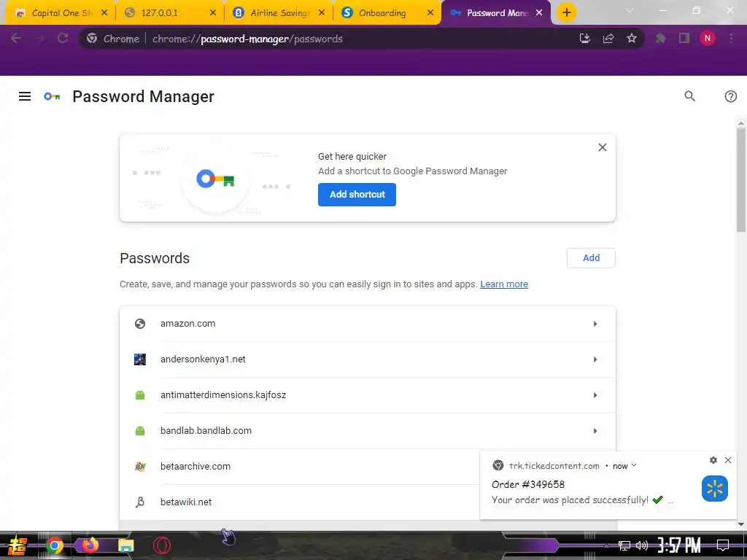
Task: Click the antimatterdimensions Android icon
Action: pos(139,395)
